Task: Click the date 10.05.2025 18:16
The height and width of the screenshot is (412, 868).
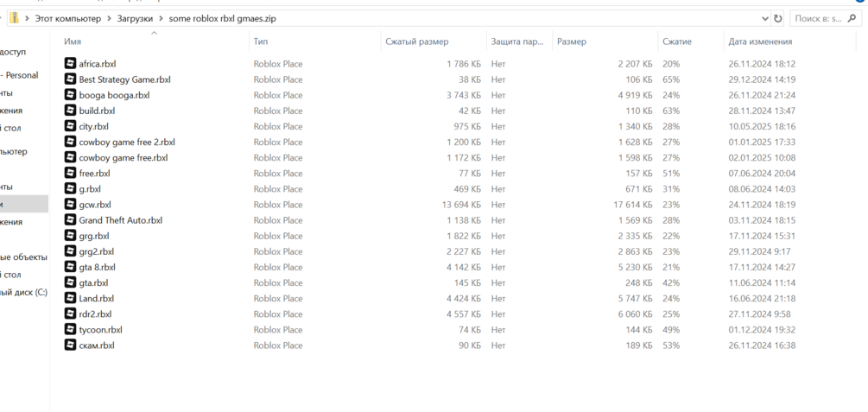Action: 762,126
